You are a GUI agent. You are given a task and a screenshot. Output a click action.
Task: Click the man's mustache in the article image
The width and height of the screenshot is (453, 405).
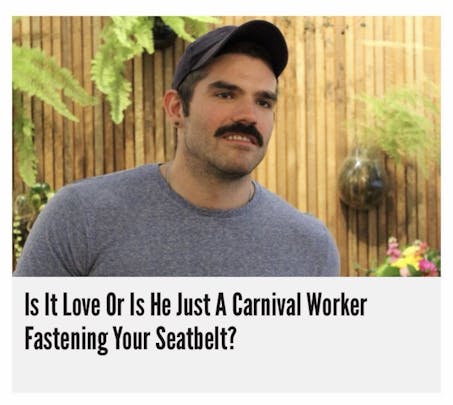[239, 131]
